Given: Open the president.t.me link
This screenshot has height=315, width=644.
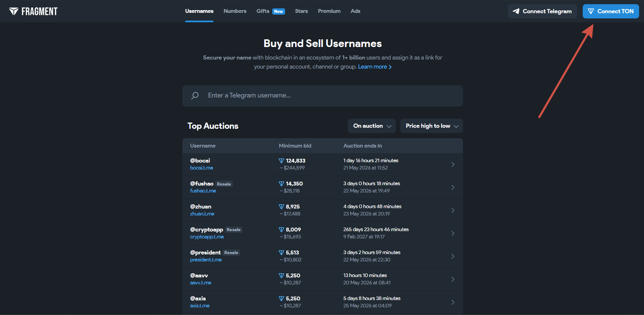Looking at the screenshot, I should pos(206,260).
